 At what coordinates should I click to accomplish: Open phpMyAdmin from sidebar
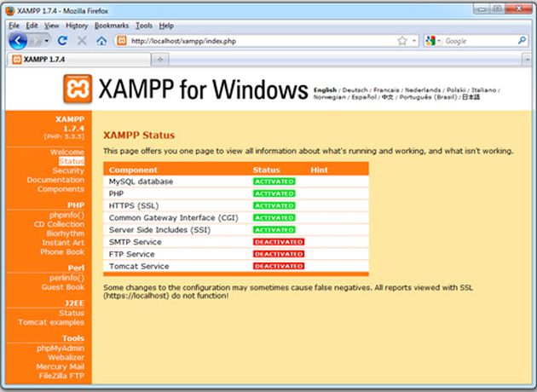tap(61, 349)
